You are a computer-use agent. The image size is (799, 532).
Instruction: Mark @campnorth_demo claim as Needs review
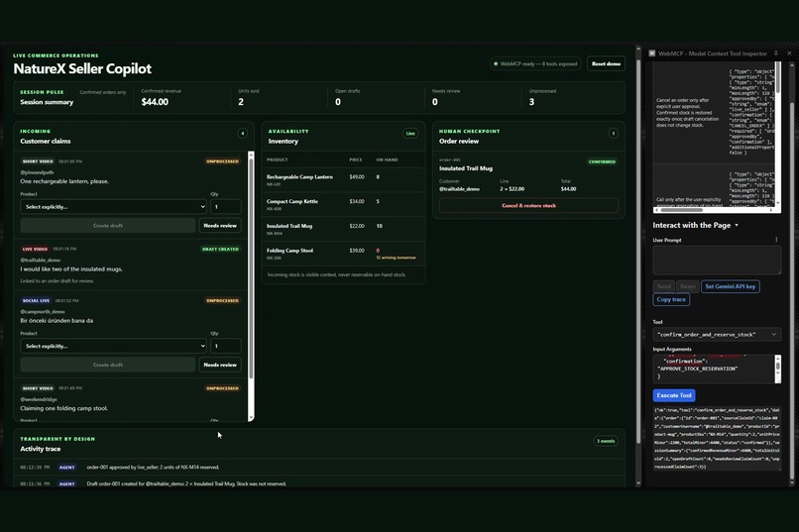pos(220,365)
